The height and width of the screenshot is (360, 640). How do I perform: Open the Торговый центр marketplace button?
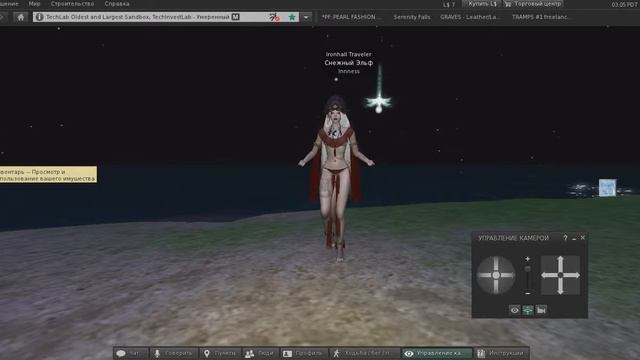(533, 4)
